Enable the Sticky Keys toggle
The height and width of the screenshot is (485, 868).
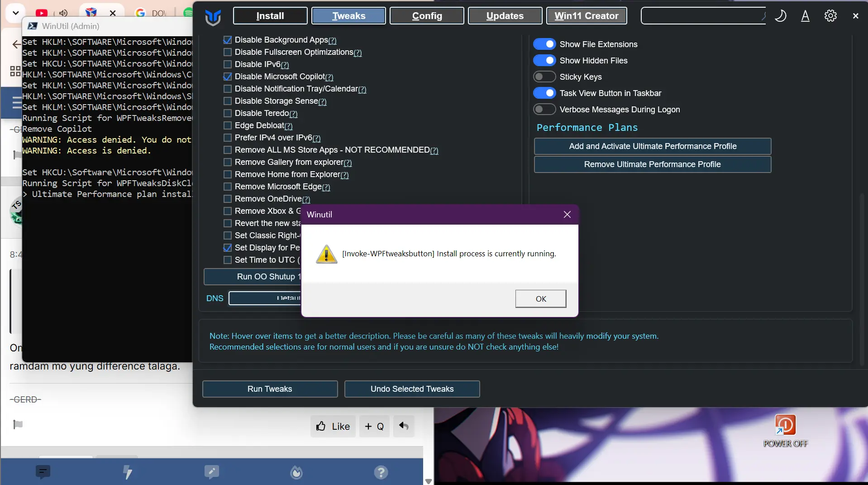coord(544,77)
